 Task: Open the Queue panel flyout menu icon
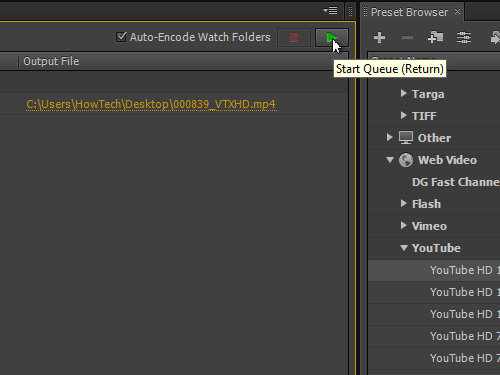pyautogui.click(x=330, y=11)
